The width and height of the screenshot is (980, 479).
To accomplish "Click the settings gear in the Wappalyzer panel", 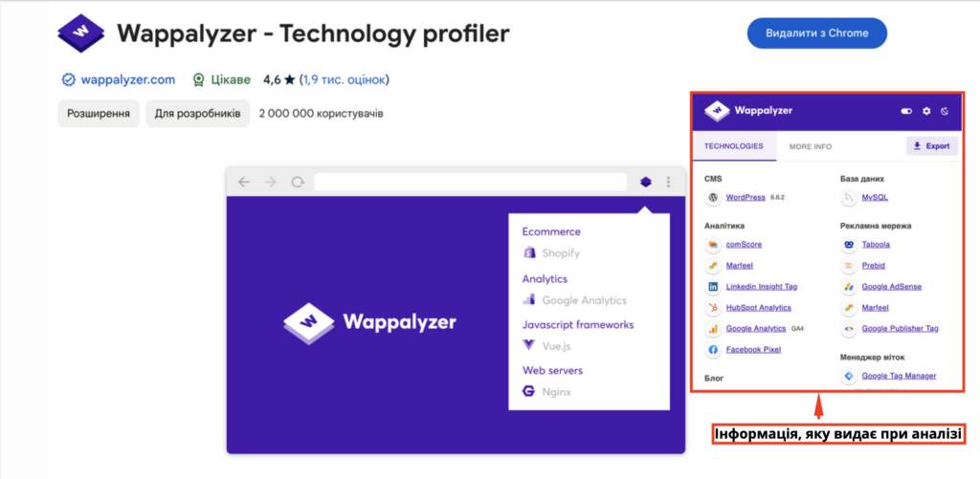I will [925, 112].
